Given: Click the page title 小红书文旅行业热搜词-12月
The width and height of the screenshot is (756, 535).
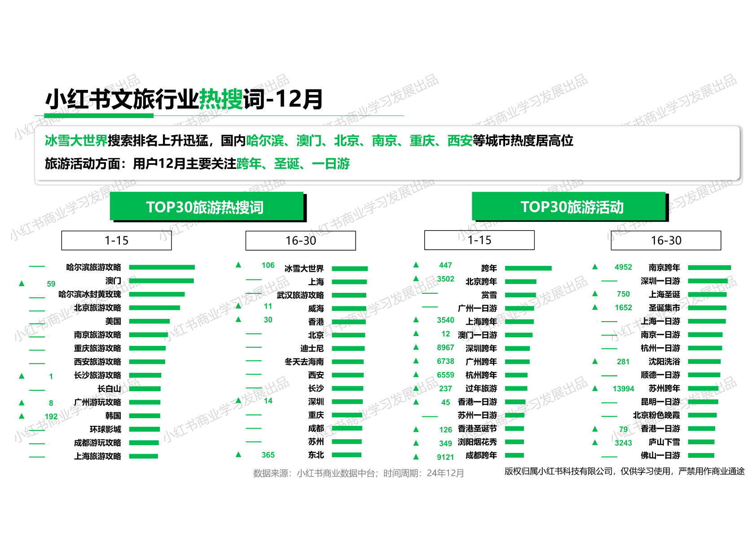Looking at the screenshot, I should click(x=184, y=99).
